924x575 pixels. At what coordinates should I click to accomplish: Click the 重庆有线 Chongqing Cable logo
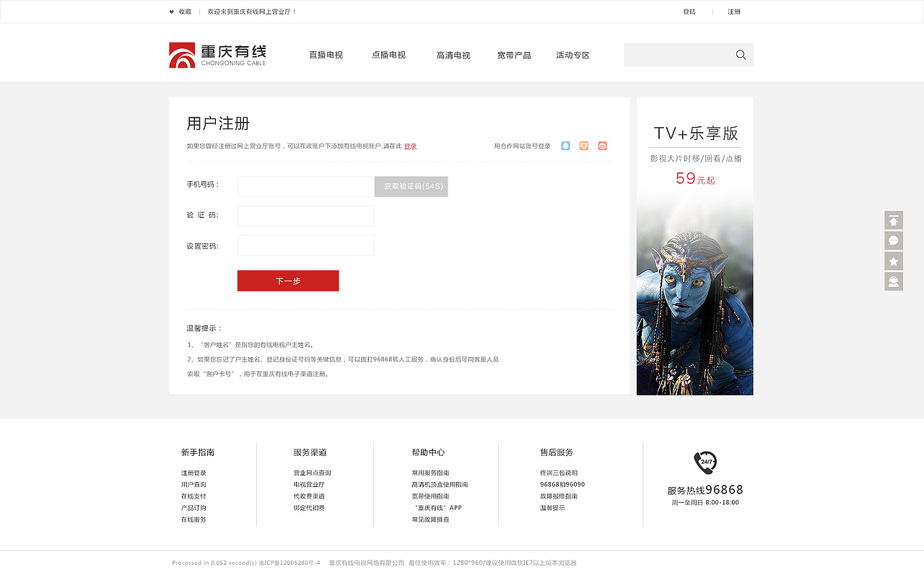tap(217, 55)
